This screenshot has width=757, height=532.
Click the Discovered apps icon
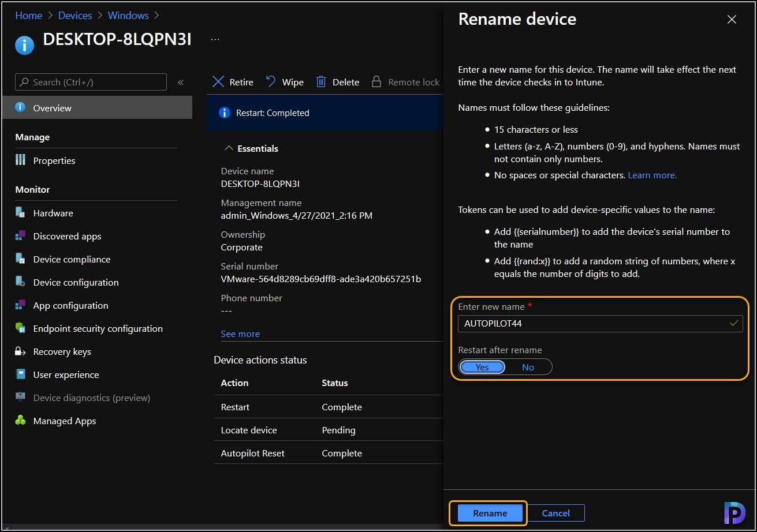pyautogui.click(x=20, y=235)
